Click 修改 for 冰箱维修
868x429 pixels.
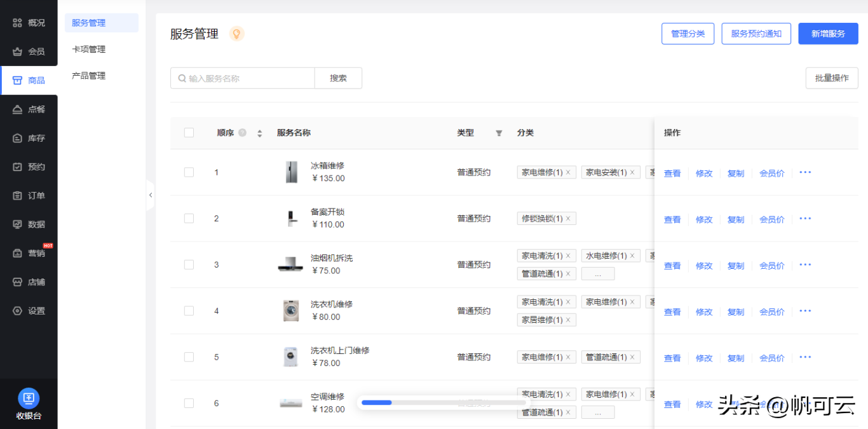pyautogui.click(x=704, y=174)
